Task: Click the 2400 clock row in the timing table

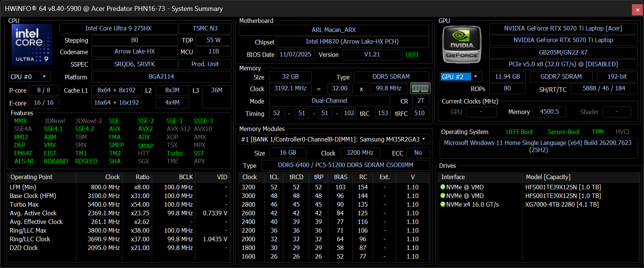Action: pos(334,222)
